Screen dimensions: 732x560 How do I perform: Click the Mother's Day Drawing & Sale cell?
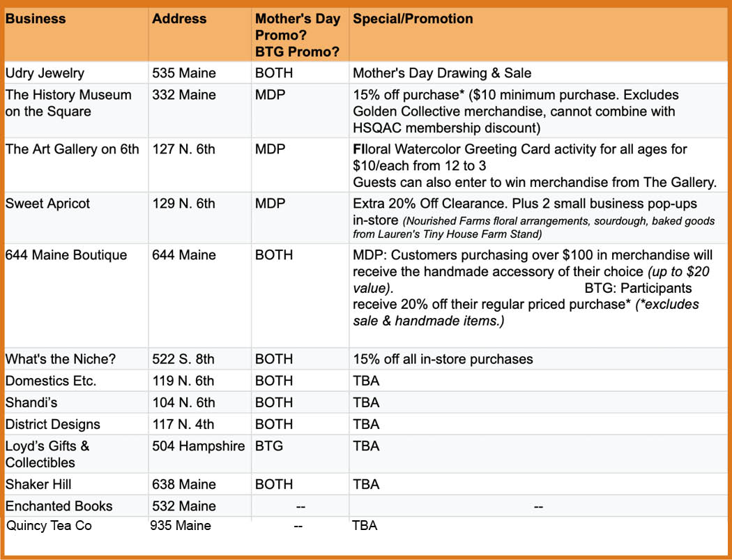pyautogui.click(x=442, y=73)
